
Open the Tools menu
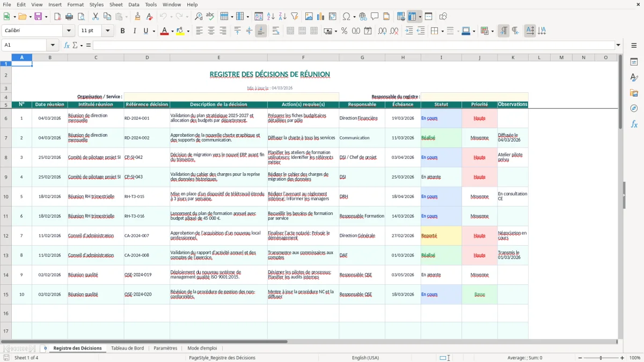[x=151, y=4]
